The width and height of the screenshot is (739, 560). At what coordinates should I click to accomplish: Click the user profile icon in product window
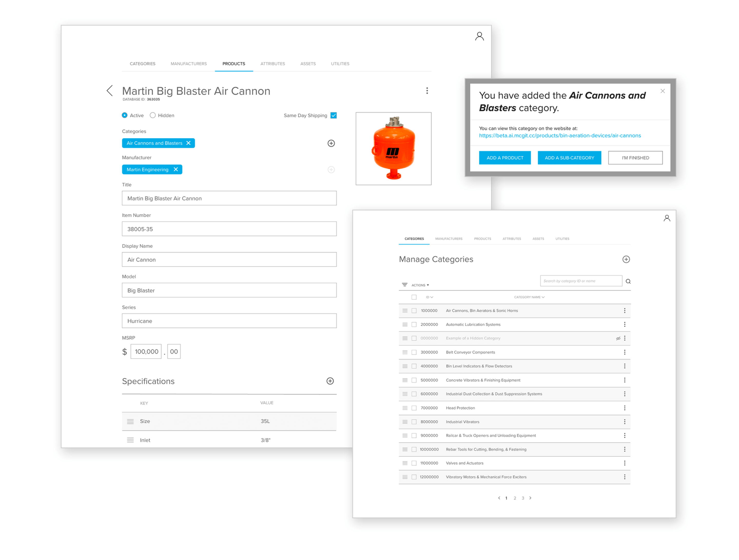pyautogui.click(x=479, y=36)
